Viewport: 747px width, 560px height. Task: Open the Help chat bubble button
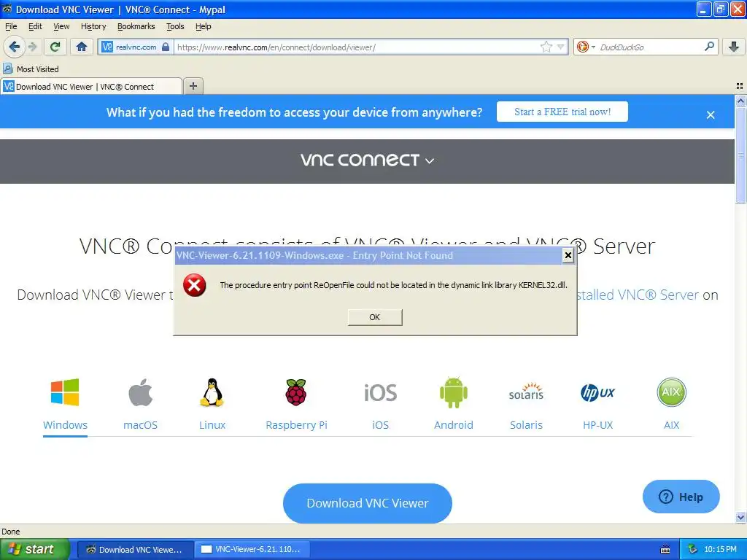tap(681, 497)
